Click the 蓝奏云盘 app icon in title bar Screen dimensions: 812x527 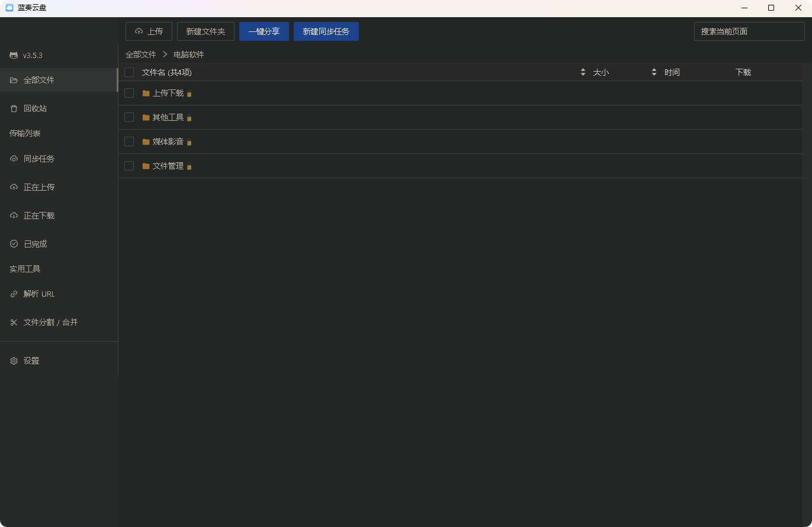pyautogui.click(x=9, y=8)
